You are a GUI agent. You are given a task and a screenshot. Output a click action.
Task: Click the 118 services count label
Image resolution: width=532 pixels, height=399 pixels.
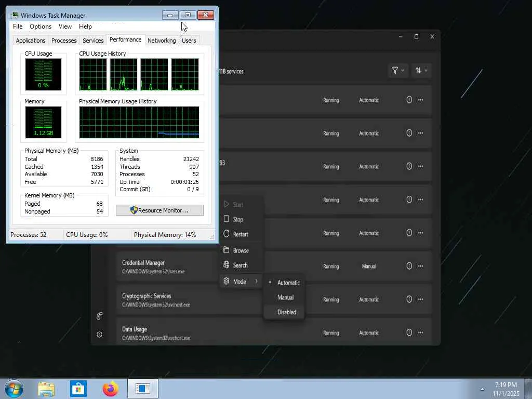click(x=231, y=71)
